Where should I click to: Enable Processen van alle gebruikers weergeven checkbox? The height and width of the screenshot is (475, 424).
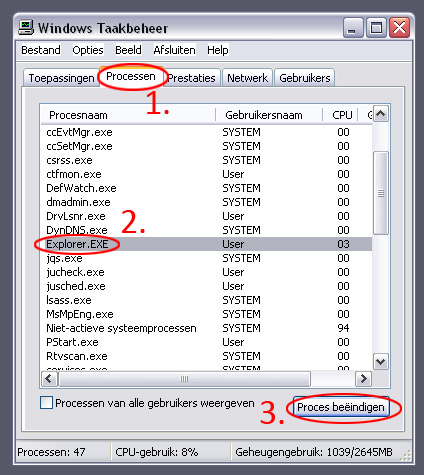tap(46, 402)
